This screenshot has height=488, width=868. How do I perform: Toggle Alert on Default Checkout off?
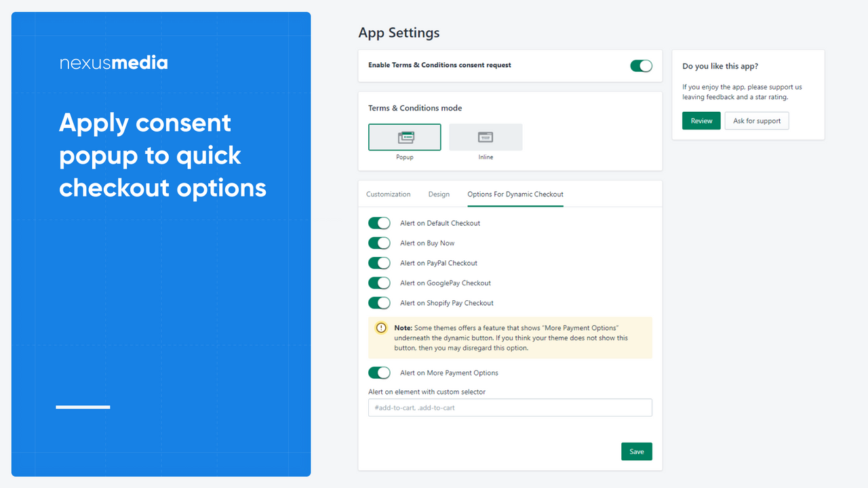(x=379, y=222)
